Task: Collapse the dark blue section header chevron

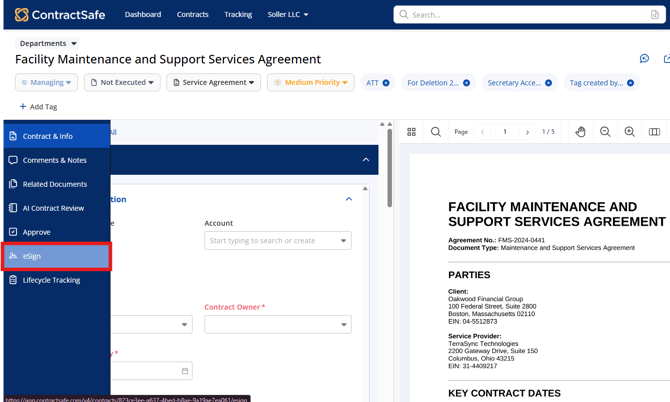Action: click(x=366, y=160)
